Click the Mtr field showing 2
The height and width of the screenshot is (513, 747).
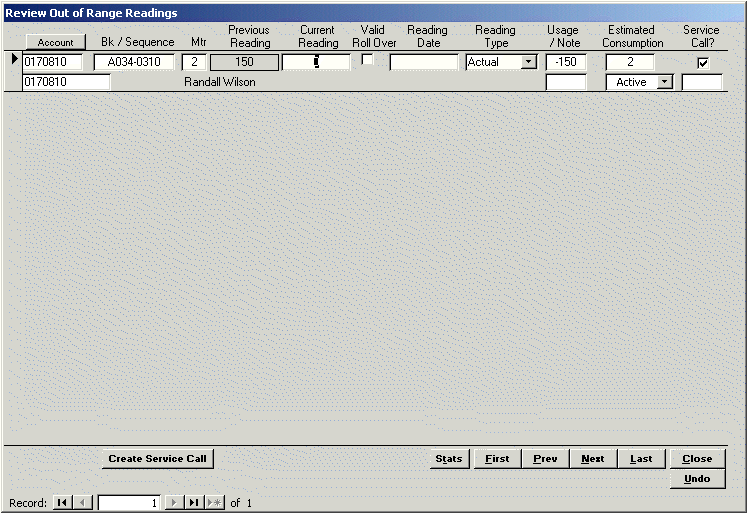point(194,62)
